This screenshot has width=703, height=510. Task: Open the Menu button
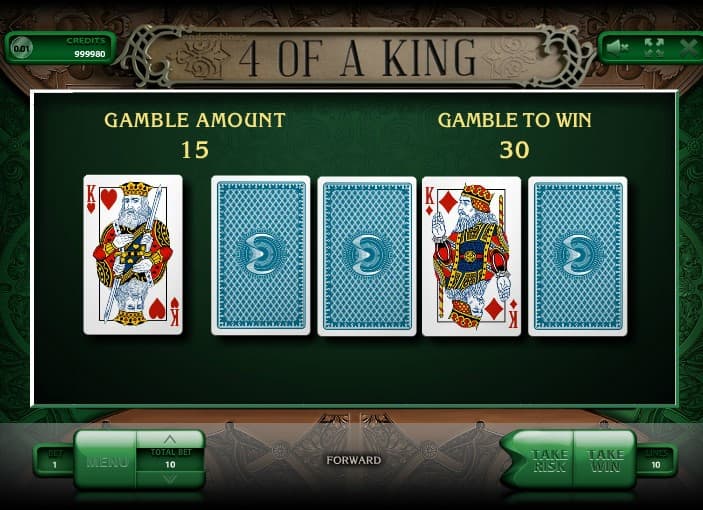106,460
